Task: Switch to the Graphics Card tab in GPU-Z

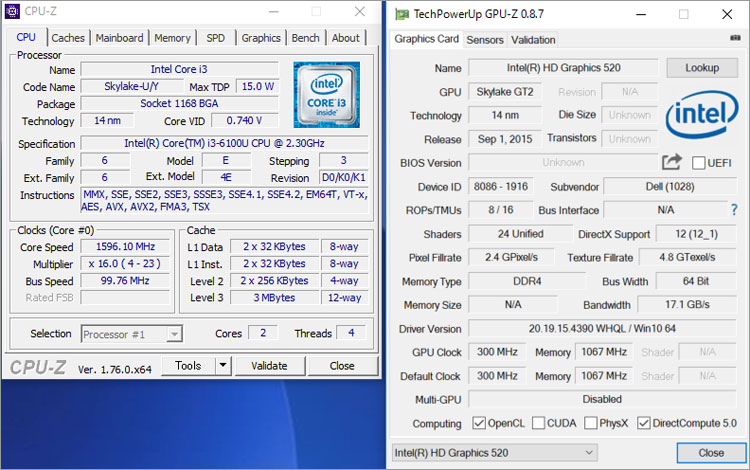Action: [x=426, y=39]
